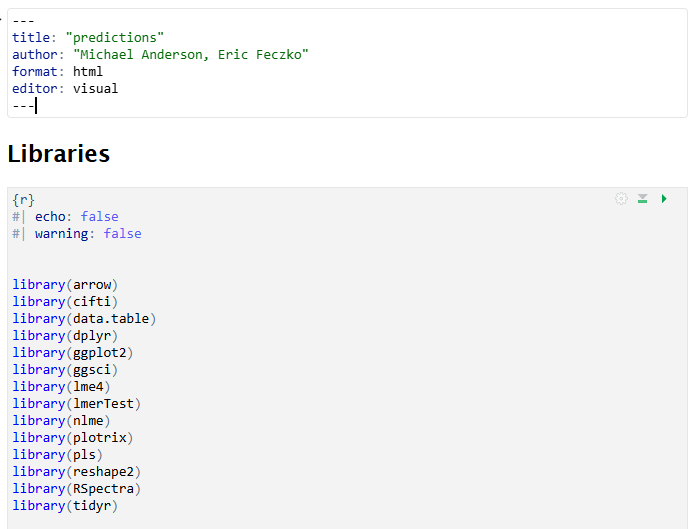
Task: Open chunk options gear icon
Action: 621,199
